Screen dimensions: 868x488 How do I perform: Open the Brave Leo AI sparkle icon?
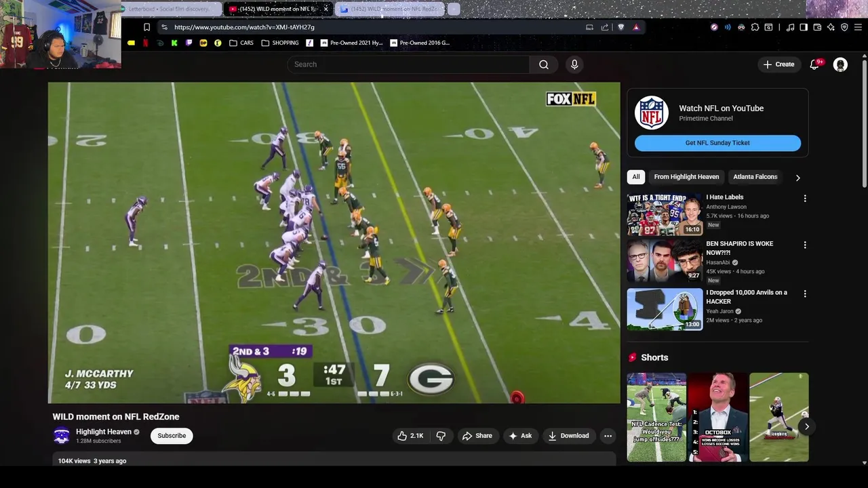coord(831,27)
